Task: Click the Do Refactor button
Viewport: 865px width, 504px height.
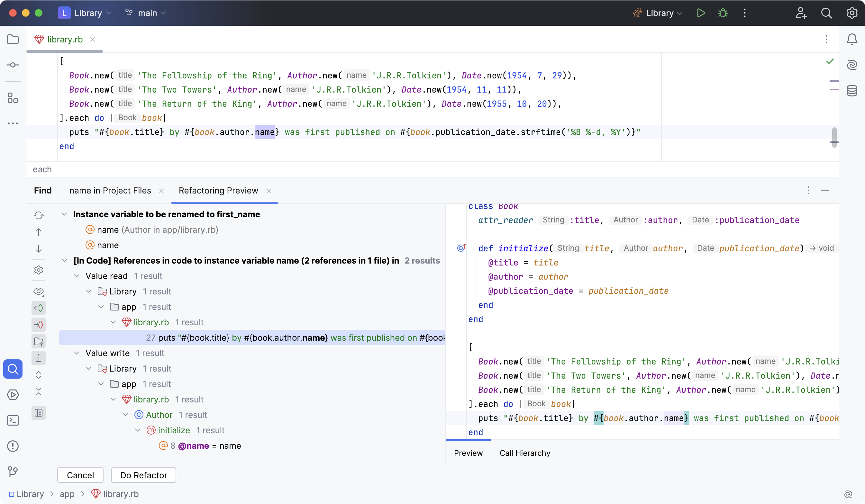Action: (143, 475)
